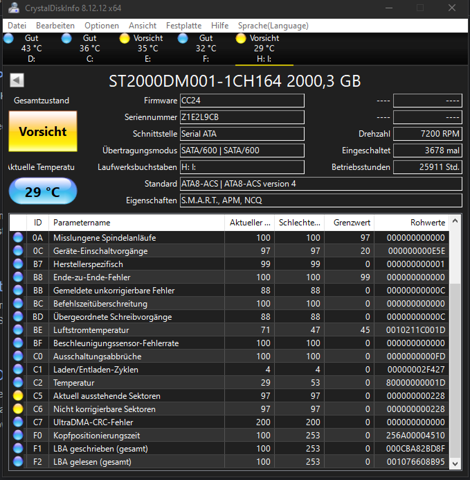470x480 pixels.
Task: Click the Grenzwert column header
Action: click(x=350, y=223)
